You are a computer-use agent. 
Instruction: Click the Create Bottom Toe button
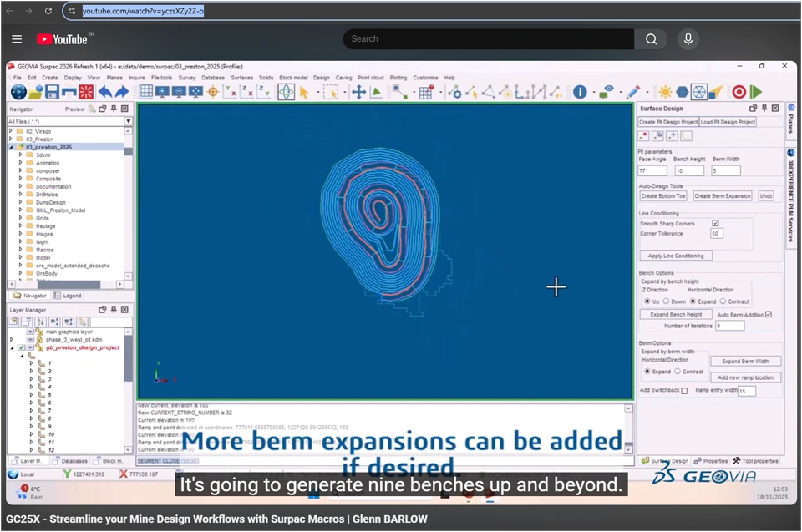coord(662,196)
